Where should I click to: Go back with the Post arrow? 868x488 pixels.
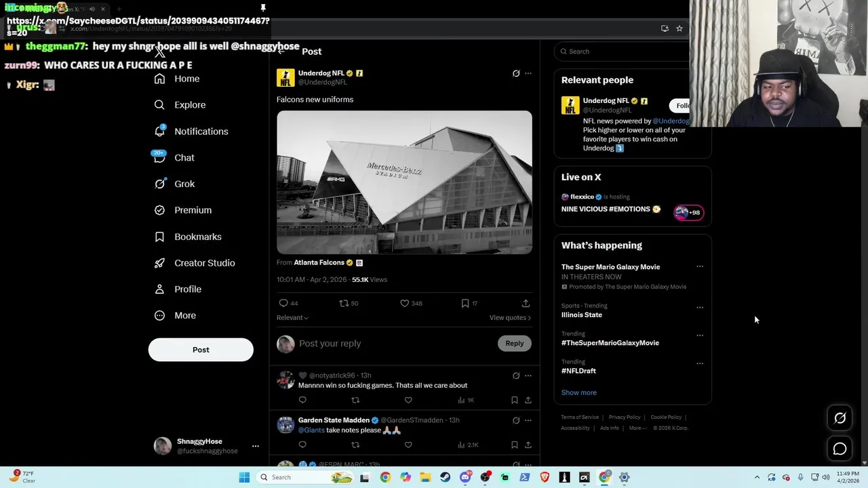coord(281,52)
